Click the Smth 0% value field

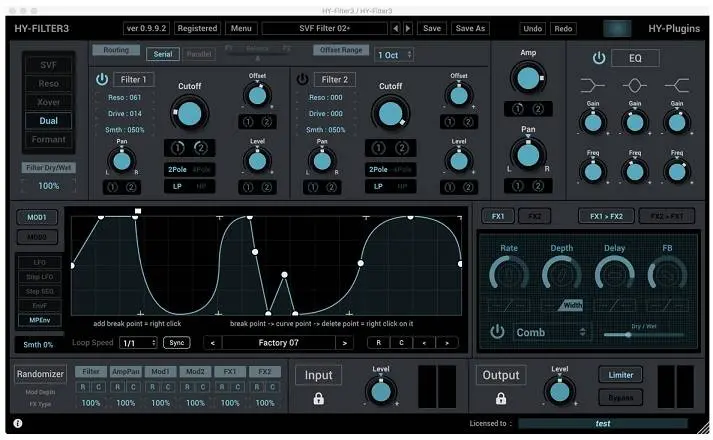tap(38, 345)
